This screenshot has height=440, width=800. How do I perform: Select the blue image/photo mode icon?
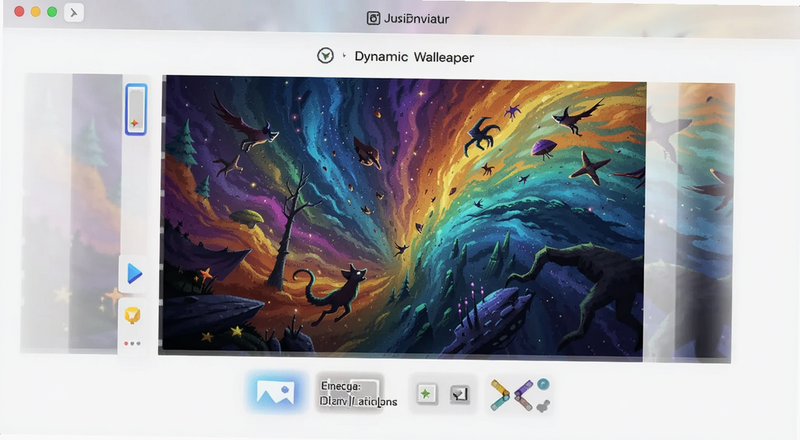coord(276,392)
